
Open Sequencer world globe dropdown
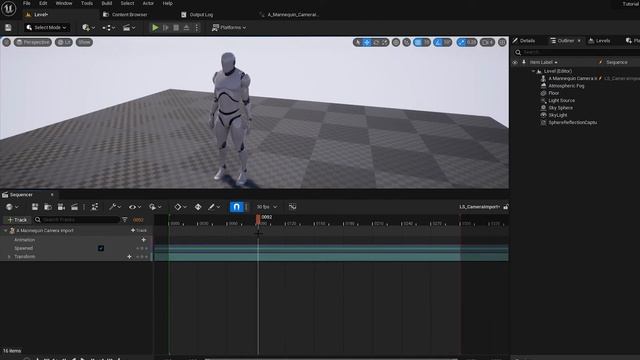tap(12, 207)
